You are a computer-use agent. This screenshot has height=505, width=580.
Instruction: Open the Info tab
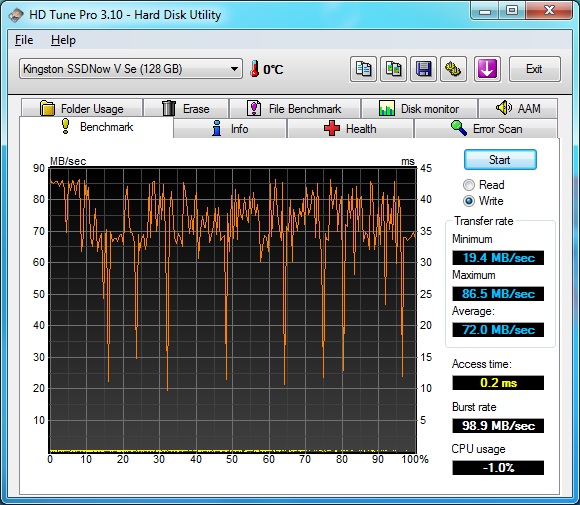coord(230,129)
